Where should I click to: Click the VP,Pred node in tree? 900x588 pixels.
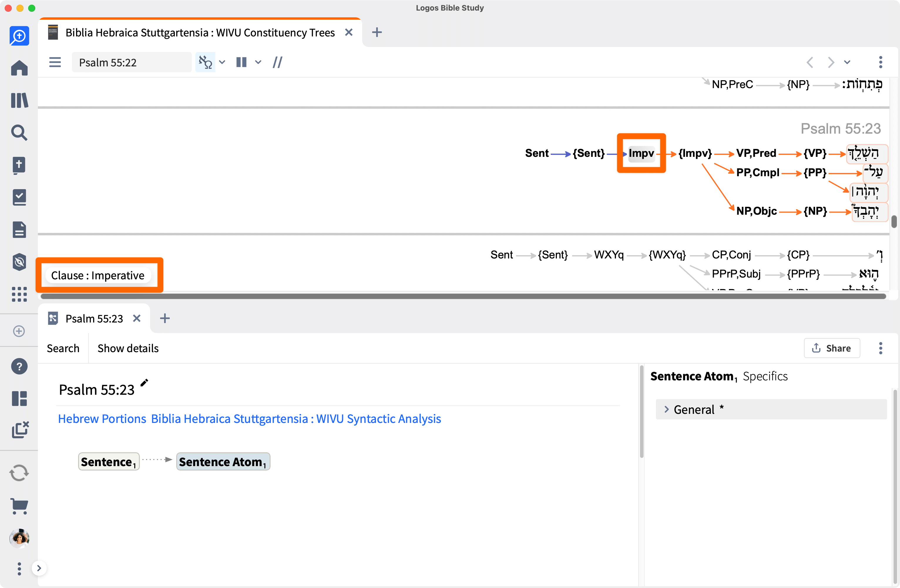click(x=756, y=153)
